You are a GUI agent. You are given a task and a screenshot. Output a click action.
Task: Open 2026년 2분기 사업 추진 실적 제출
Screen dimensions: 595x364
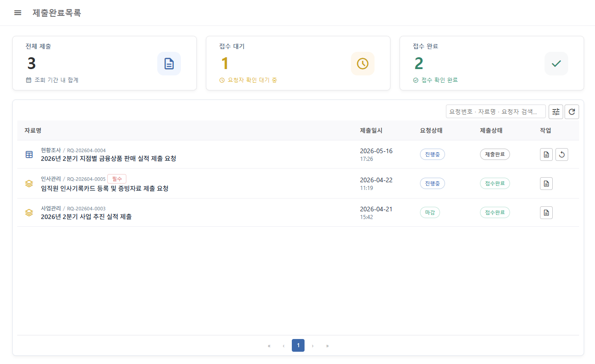pos(86,217)
